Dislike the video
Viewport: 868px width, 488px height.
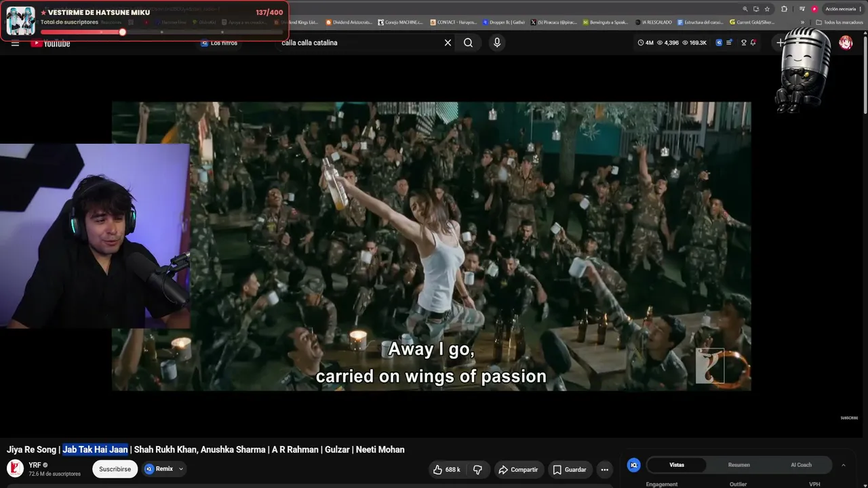click(x=477, y=470)
